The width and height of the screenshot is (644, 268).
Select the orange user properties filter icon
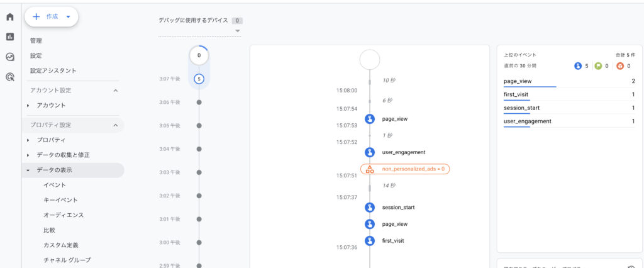coord(619,65)
